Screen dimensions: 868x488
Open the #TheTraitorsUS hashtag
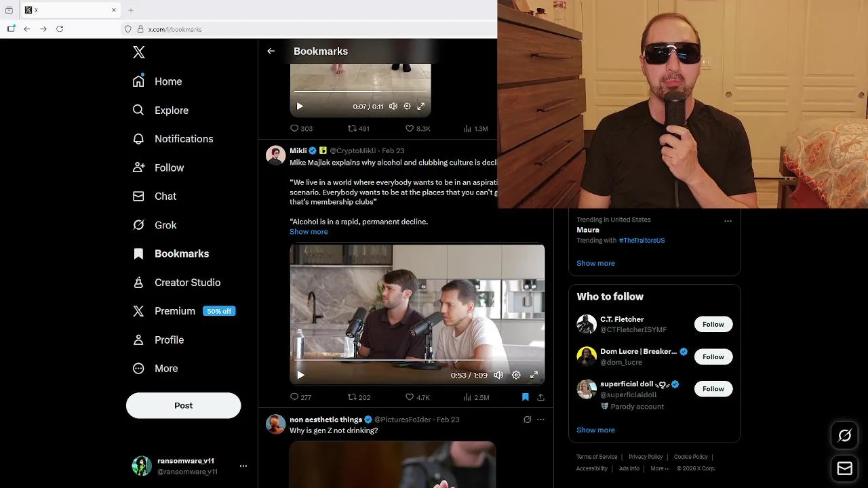click(642, 241)
